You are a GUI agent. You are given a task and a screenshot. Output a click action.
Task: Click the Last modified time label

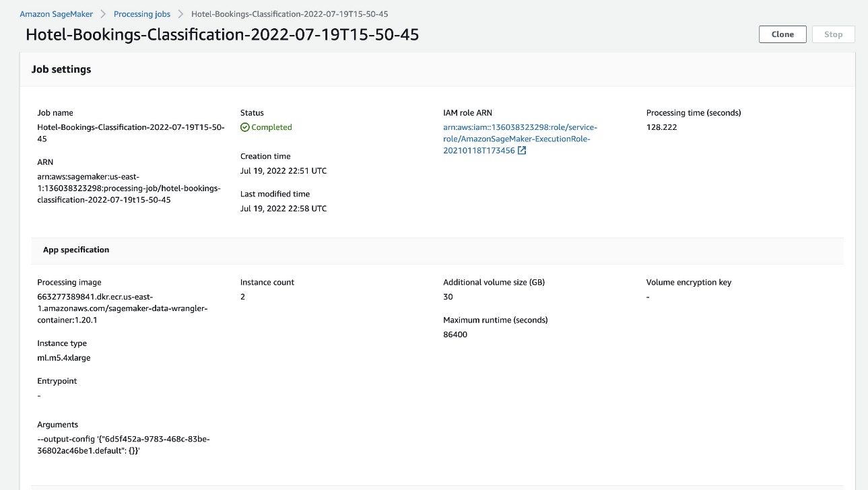click(275, 194)
